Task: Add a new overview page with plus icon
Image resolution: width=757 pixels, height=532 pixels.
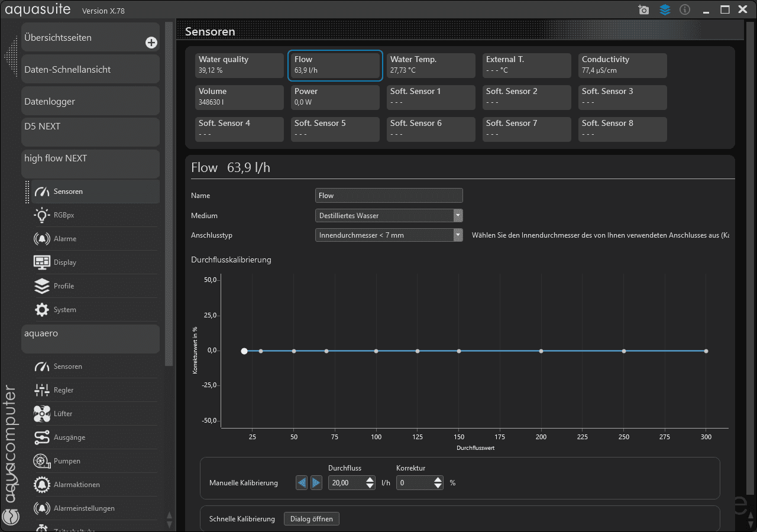Action: pyautogui.click(x=151, y=43)
